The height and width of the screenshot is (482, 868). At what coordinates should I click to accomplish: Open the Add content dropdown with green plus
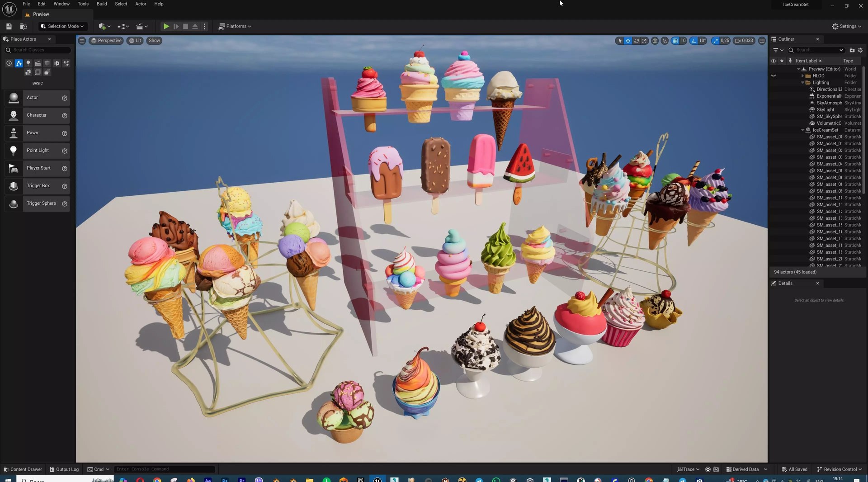(x=104, y=26)
